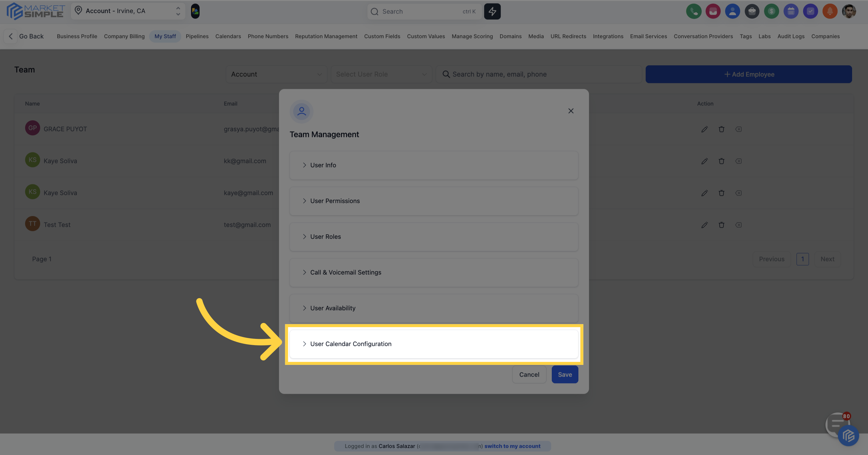The image size is (868, 455).
Task: Expand the User Calendar Configuration section
Action: tap(434, 344)
